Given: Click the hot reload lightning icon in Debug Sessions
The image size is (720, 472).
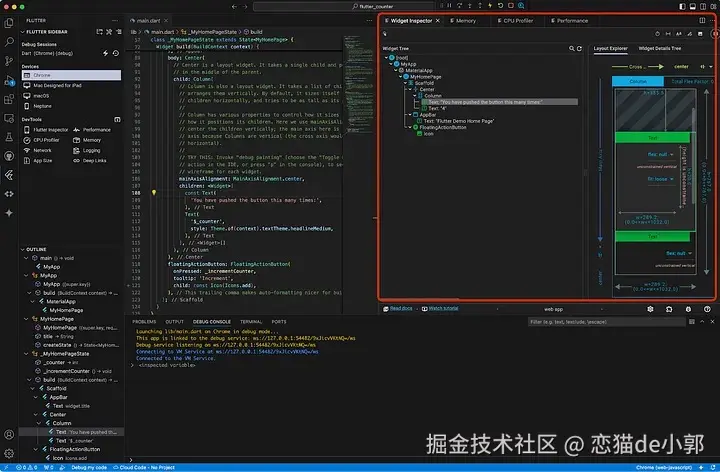Looking at the screenshot, I should pyautogui.click(x=106, y=53).
